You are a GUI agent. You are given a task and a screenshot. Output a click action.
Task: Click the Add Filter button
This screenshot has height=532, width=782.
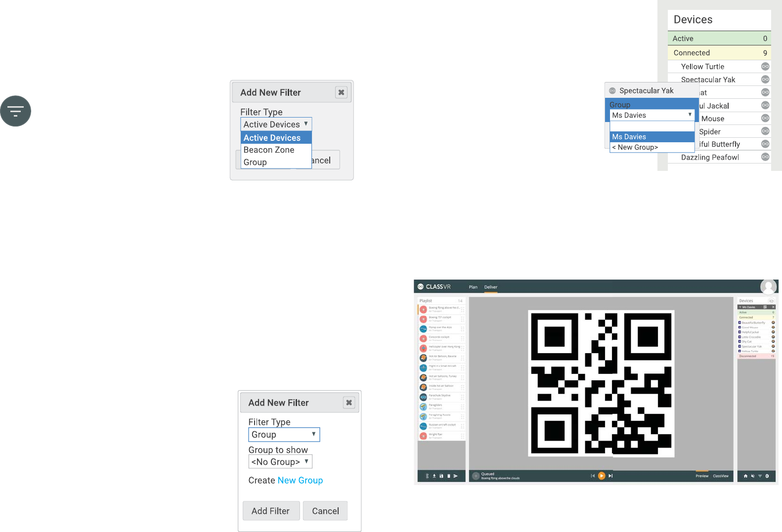pos(271,511)
